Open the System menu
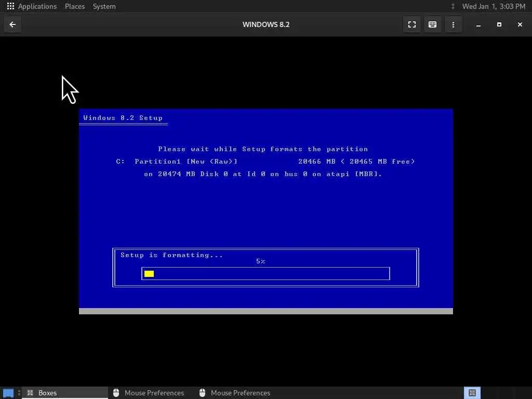 (104, 6)
